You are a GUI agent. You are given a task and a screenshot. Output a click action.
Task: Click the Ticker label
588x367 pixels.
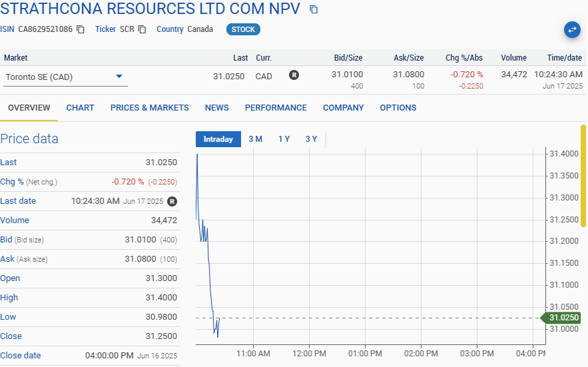(105, 29)
